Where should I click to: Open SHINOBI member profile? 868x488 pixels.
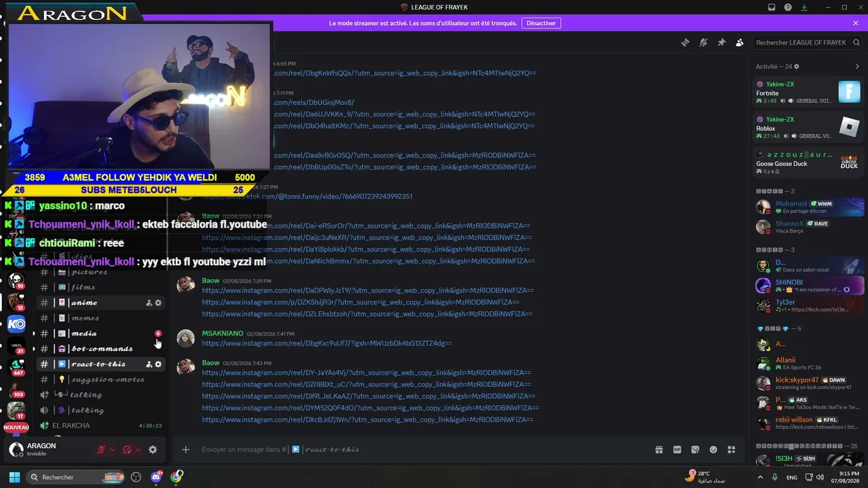coord(810,286)
